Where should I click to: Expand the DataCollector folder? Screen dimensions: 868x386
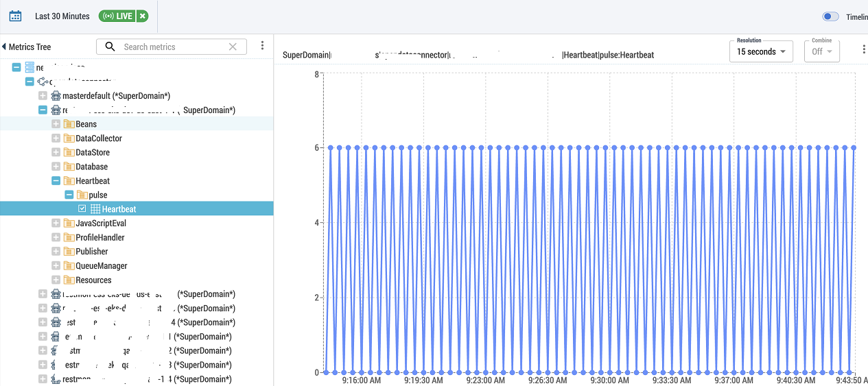56,138
